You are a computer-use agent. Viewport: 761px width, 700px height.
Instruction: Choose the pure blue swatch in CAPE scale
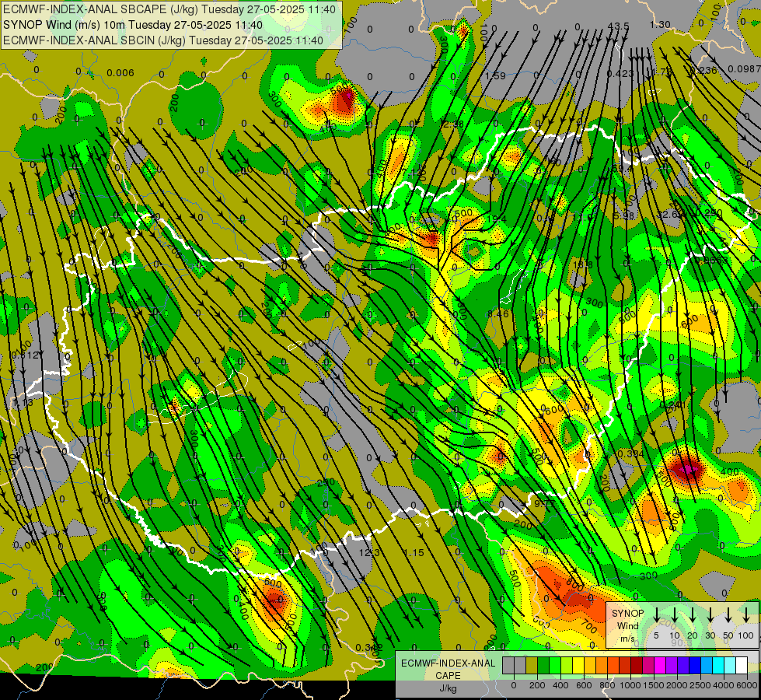pos(696,665)
